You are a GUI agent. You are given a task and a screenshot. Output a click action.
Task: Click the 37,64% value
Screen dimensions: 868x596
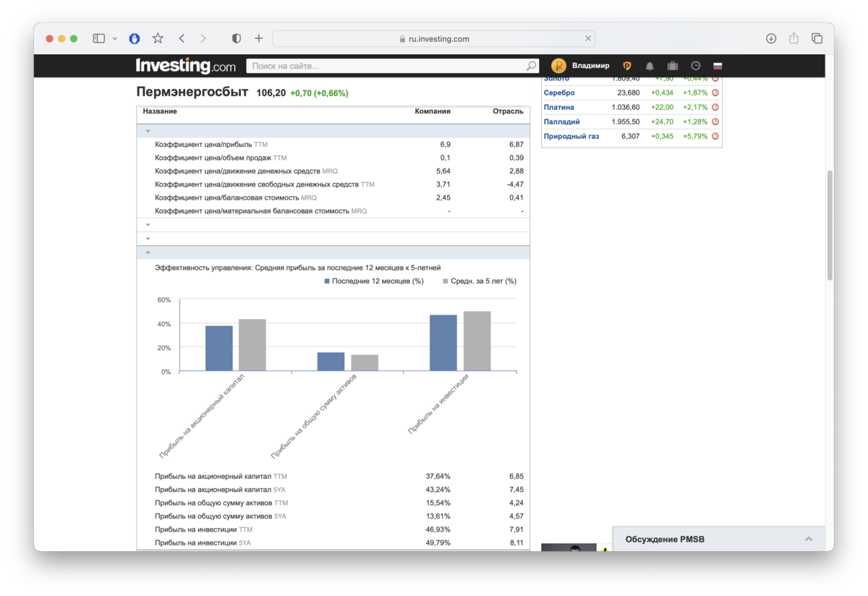click(438, 477)
